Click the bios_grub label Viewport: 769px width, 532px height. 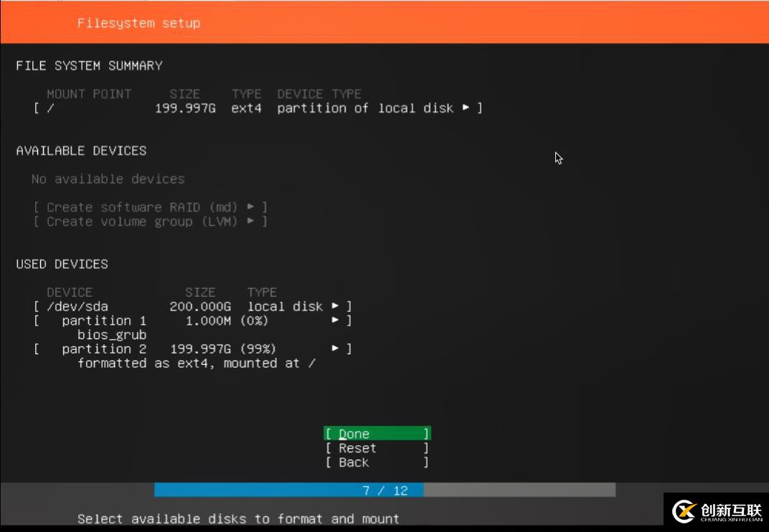[112, 336]
